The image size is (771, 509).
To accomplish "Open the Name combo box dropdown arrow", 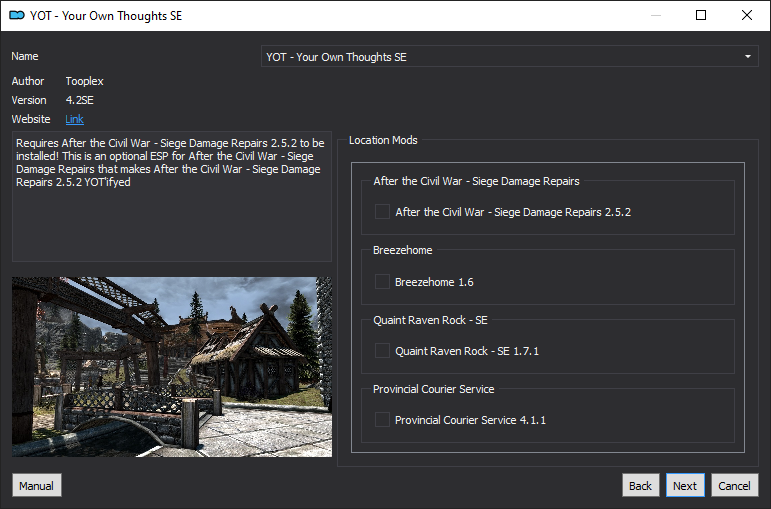I will pyautogui.click(x=747, y=57).
